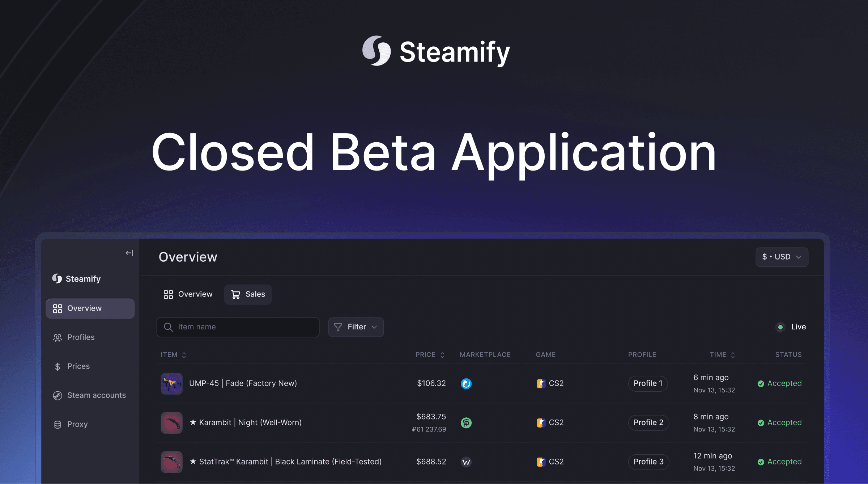Click the Accepted status on the UMP-45 row
This screenshot has height=484, width=868.
point(779,383)
